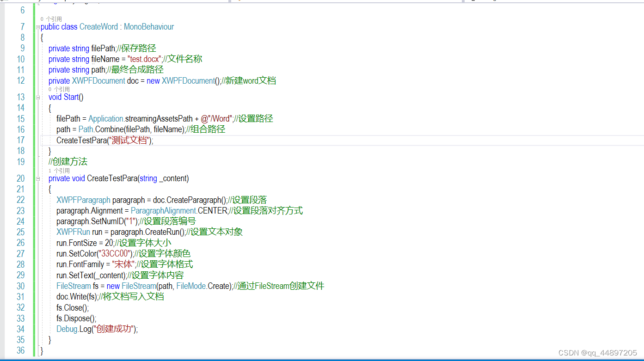Click the string "/Word"
The height and width of the screenshot is (361, 644).
(215, 119)
